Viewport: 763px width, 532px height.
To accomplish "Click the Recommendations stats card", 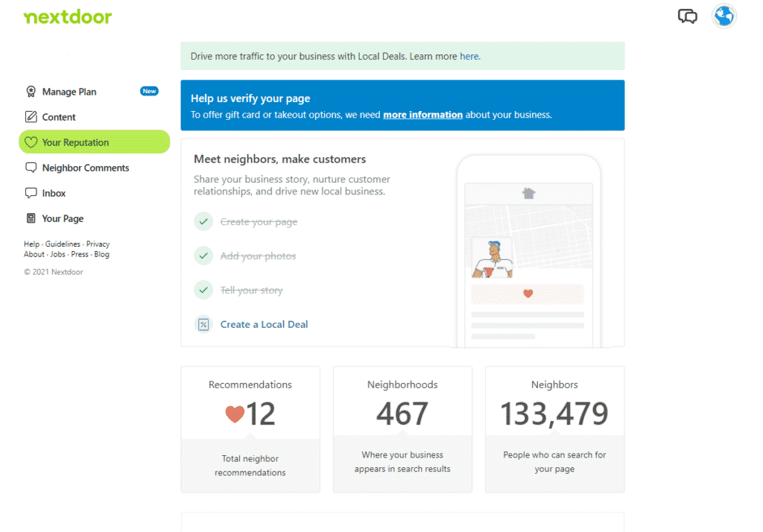I will [x=250, y=429].
